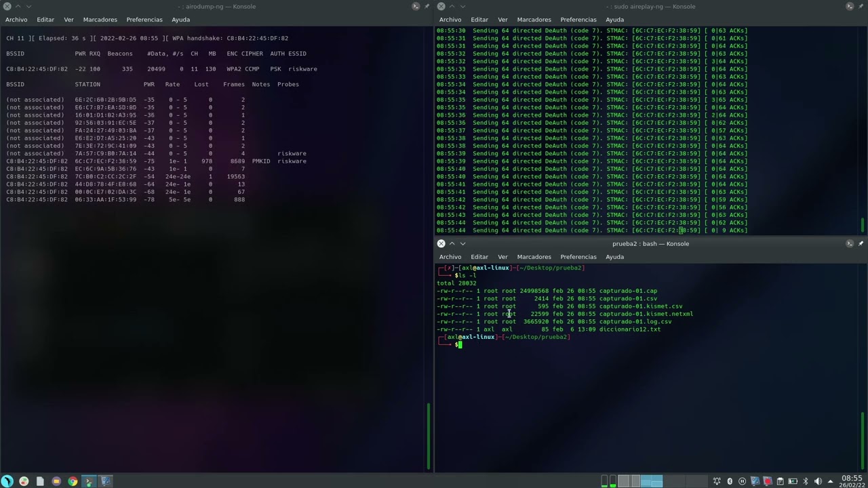This screenshot has width=868, height=488.
Task: Click the capturado-01.log.csv file name
Action: coord(635,321)
